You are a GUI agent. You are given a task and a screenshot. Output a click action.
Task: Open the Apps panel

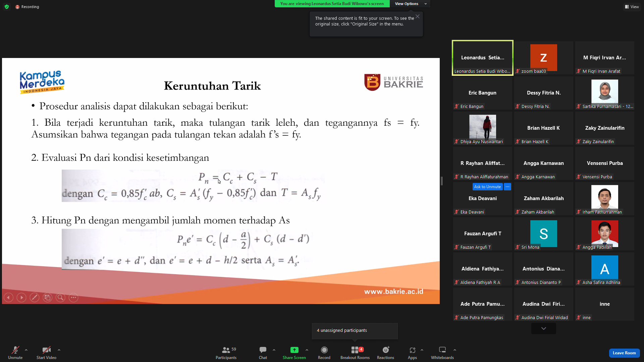412,353
